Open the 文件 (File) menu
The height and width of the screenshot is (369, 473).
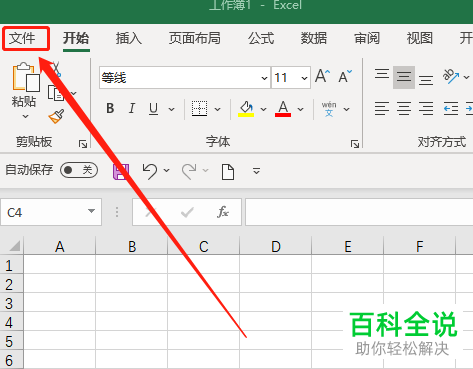[22, 38]
